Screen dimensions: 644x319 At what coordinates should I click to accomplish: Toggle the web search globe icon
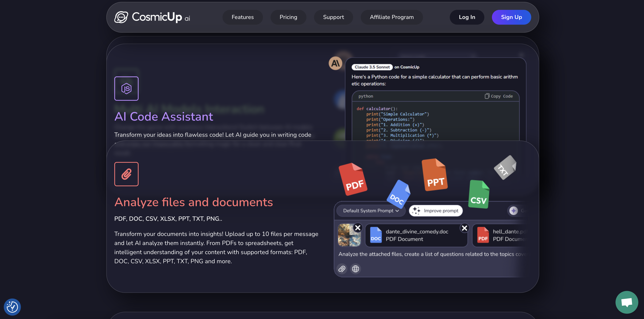coord(355,269)
